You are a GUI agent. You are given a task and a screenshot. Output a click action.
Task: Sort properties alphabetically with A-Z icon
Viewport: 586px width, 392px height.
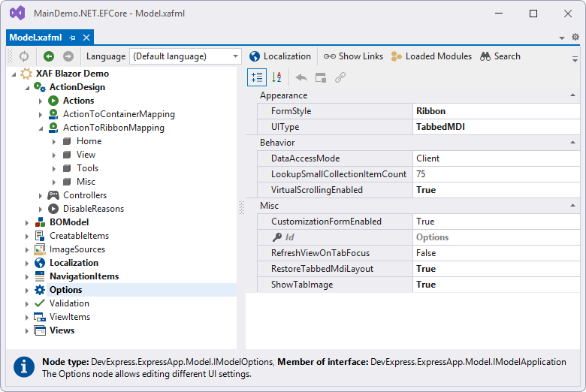(276, 77)
